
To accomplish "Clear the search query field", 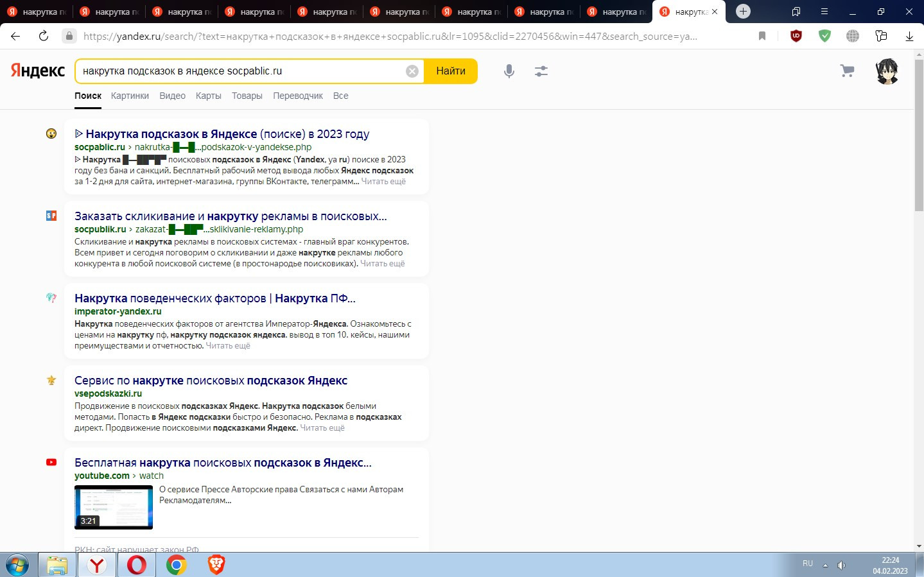I will coord(412,71).
